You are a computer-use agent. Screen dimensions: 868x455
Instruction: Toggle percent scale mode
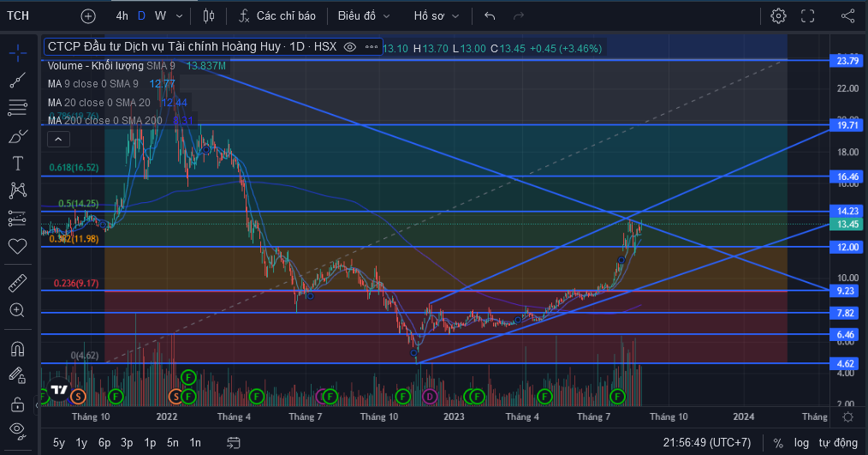coord(778,443)
